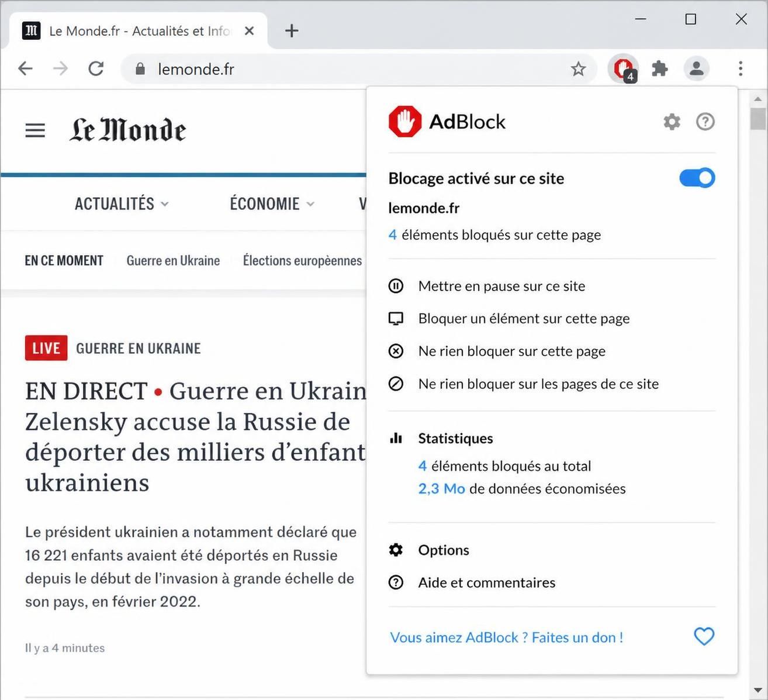Screen dimensions: 768x700
Task: Open Options in AdBlock popup
Action: coord(444,550)
